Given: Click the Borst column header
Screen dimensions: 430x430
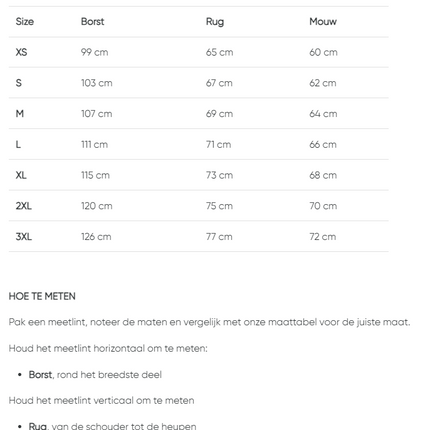Looking at the screenshot, I should [92, 22].
